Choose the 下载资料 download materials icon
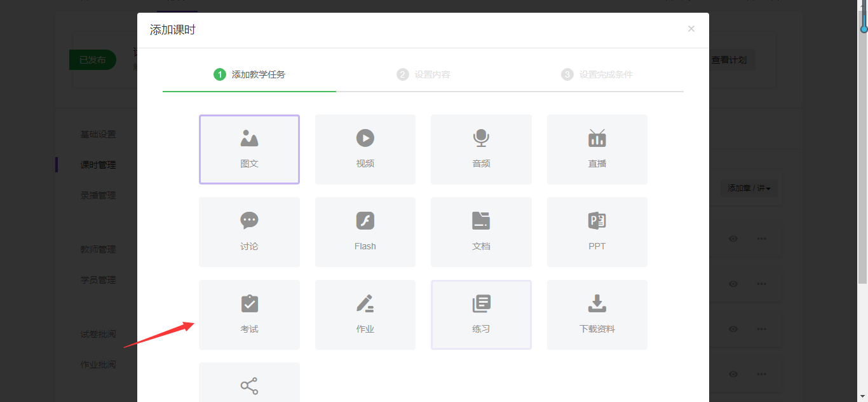Screen dimensions: 868x402 click(597, 304)
